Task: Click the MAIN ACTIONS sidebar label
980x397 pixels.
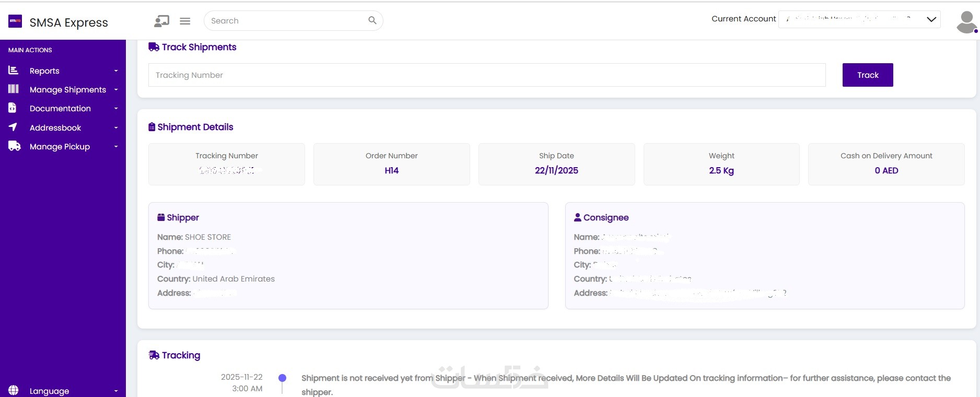Action: coord(30,50)
